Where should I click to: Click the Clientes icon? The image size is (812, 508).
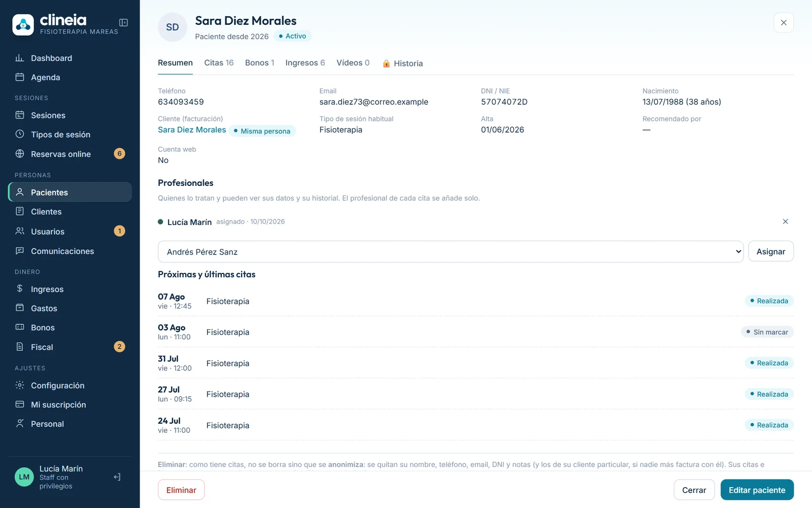point(20,211)
